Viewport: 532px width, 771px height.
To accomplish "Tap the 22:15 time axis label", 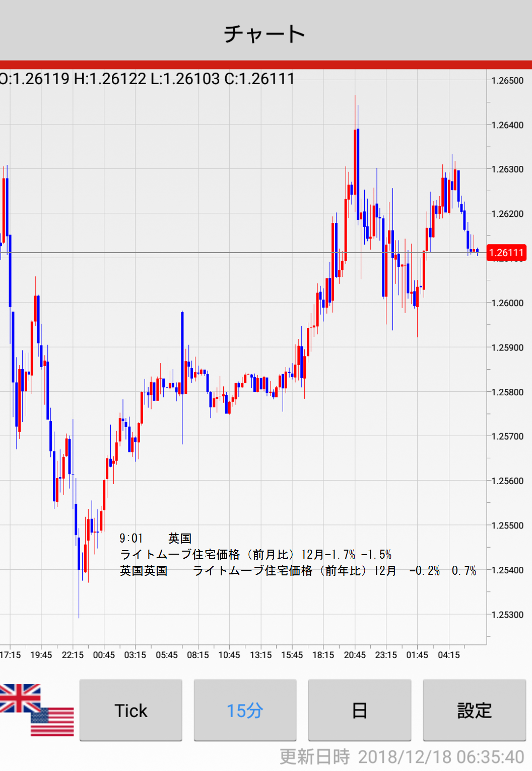I will 73,655.
